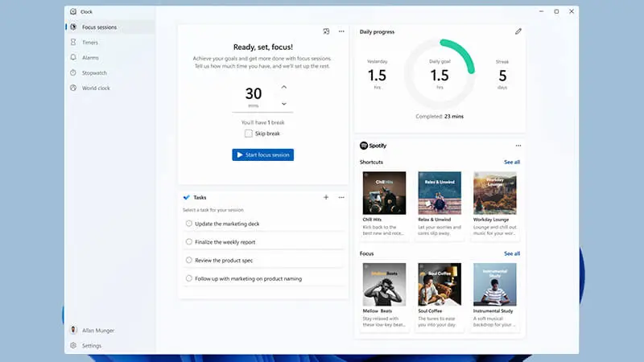Go to Timers page
This screenshot has height=362, width=644.
[90, 43]
